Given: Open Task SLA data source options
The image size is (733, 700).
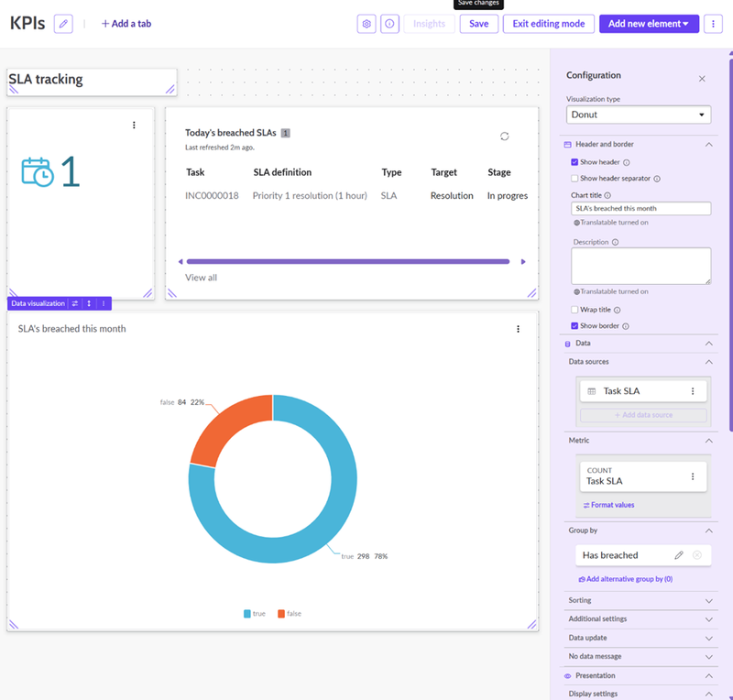Looking at the screenshot, I should point(693,391).
